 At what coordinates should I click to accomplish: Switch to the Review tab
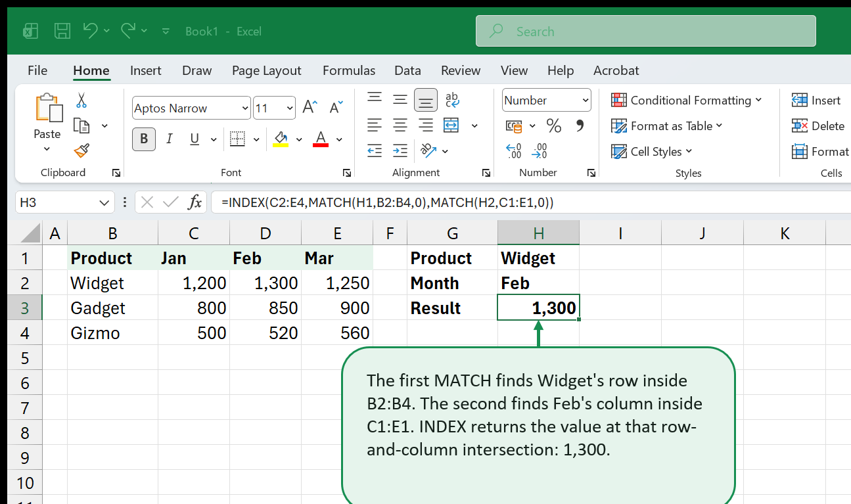[x=461, y=70]
